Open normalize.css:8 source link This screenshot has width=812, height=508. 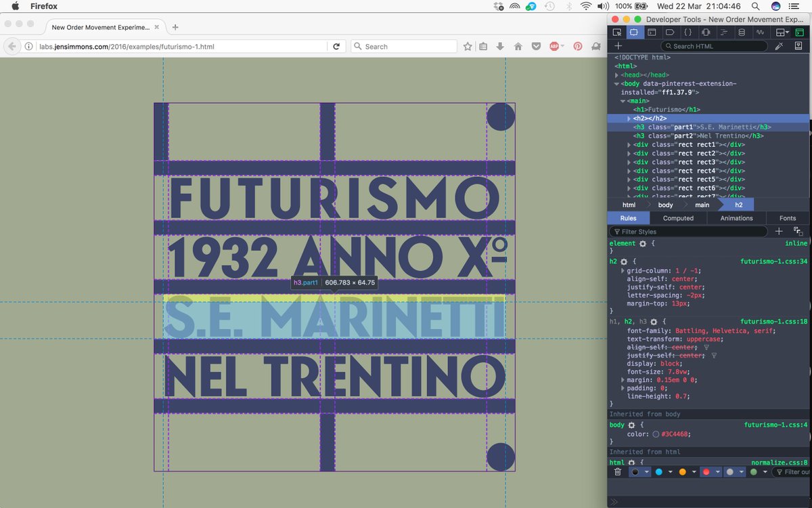(780, 463)
